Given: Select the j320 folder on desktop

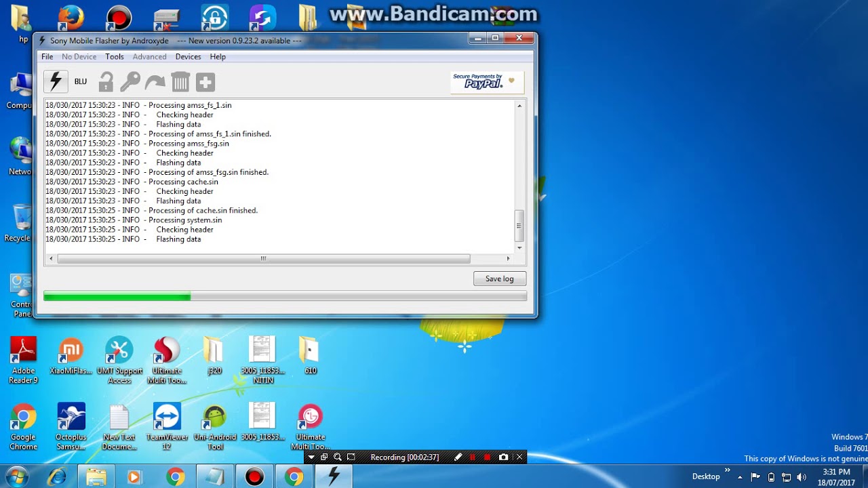Looking at the screenshot, I should coord(214,357).
